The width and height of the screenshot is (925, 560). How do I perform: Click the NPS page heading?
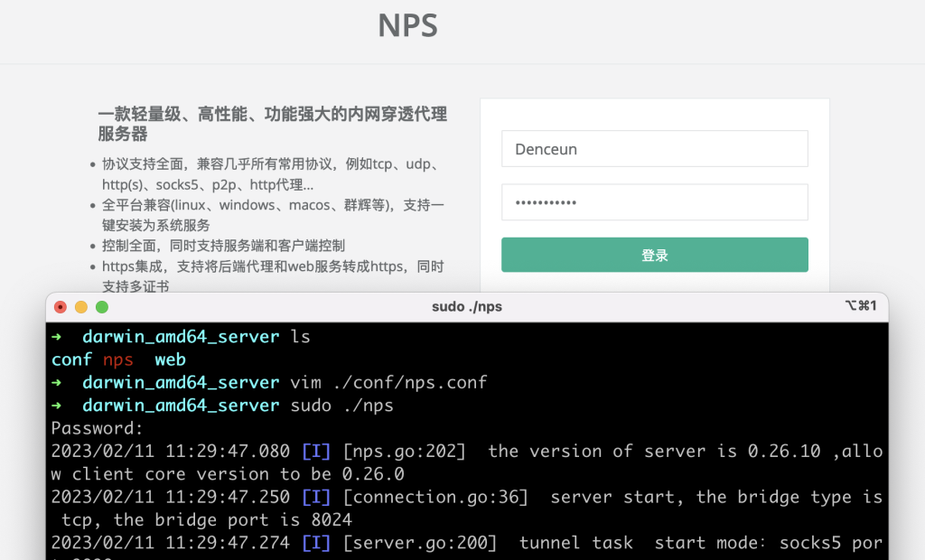pyautogui.click(x=407, y=25)
